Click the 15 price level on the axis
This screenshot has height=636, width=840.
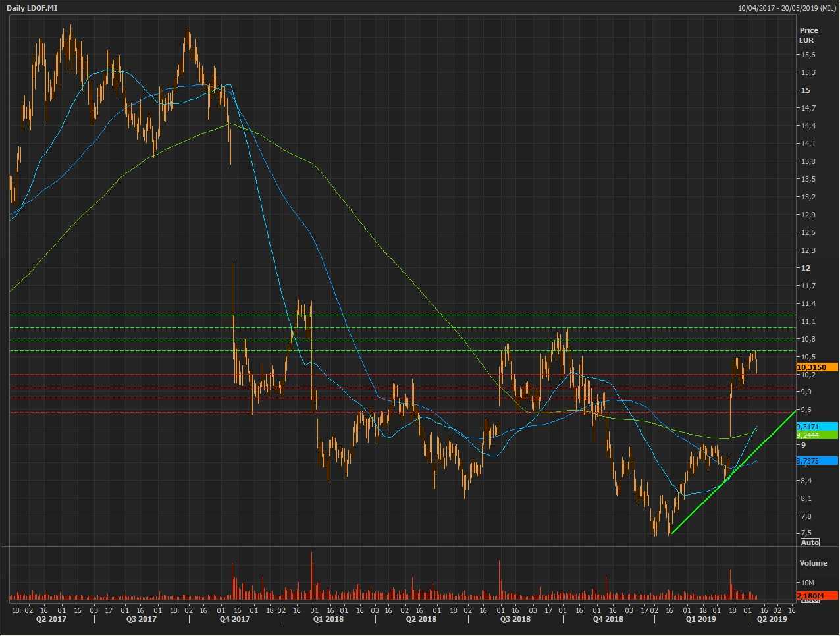pyautogui.click(x=806, y=90)
